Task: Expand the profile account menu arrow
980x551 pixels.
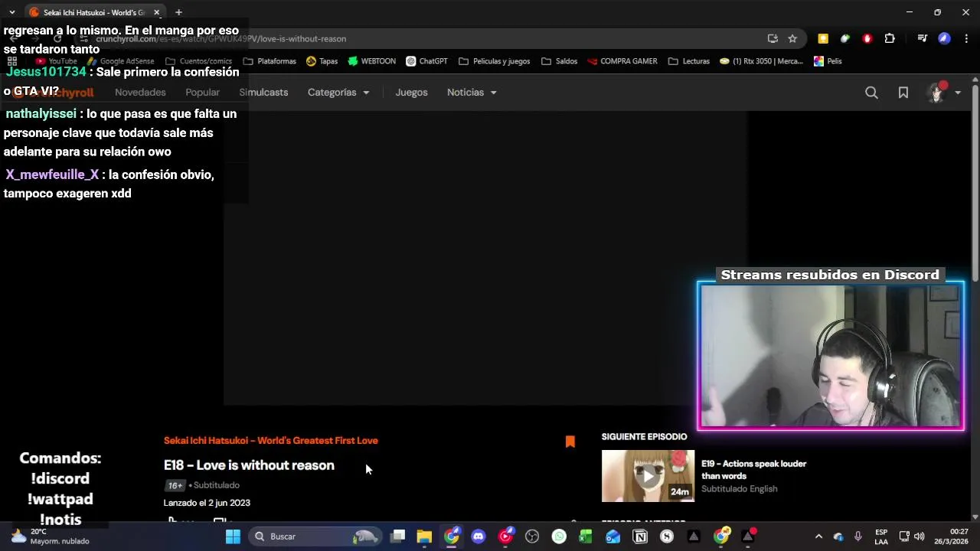Action: 958,93
